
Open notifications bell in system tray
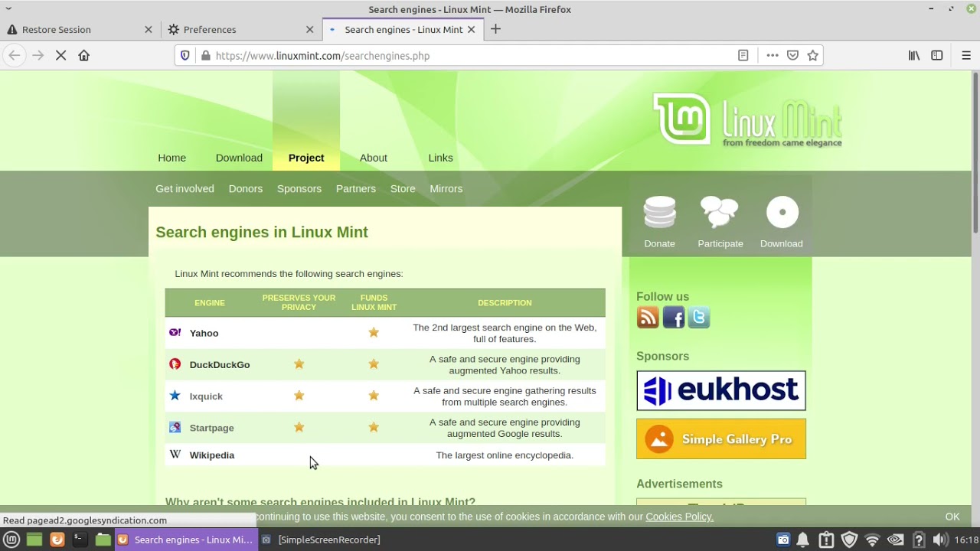click(x=803, y=540)
